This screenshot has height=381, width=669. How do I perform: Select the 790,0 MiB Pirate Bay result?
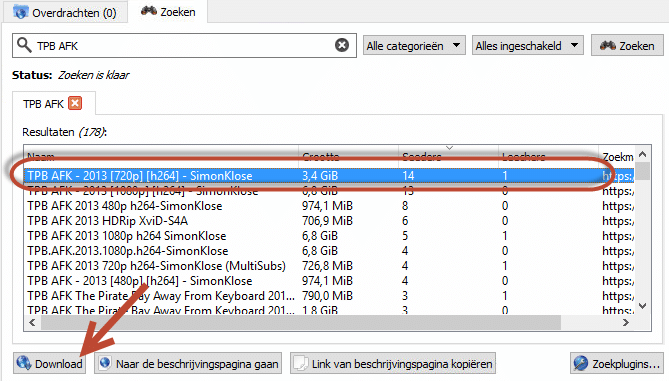329,296
